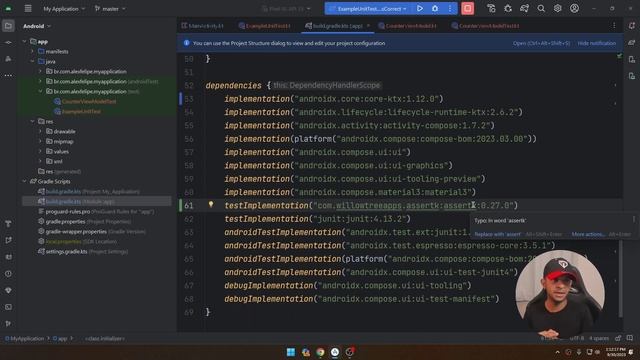Open Terminal tool window icon
Viewport: 640px width, 360px height.
tap(8, 307)
